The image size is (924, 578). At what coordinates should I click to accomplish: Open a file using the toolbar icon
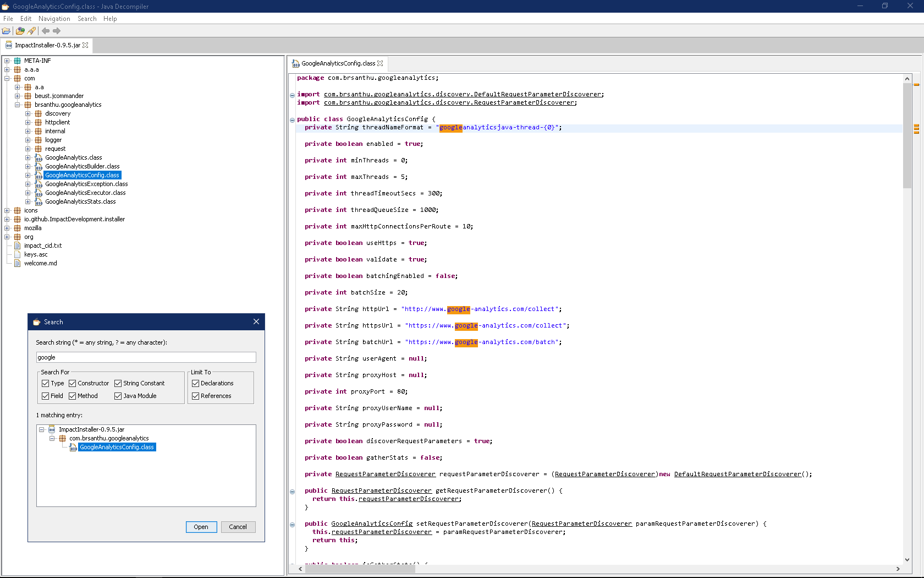pyautogui.click(x=7, y=31)
